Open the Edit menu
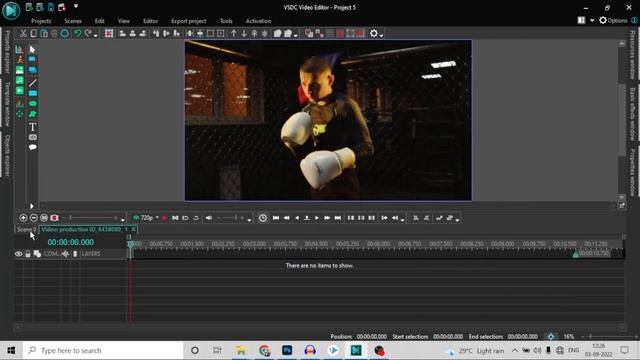The height and width of the screenshot is (360, 640). [100, 21]
